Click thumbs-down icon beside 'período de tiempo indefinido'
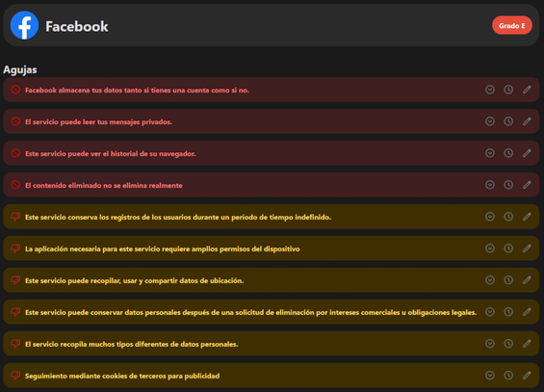The width and height of the screenshot is (544, 392). coord(15,217)
